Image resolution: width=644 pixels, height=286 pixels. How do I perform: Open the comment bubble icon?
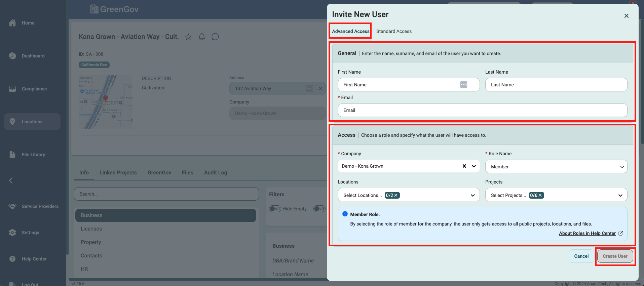(x=215, y=37)
